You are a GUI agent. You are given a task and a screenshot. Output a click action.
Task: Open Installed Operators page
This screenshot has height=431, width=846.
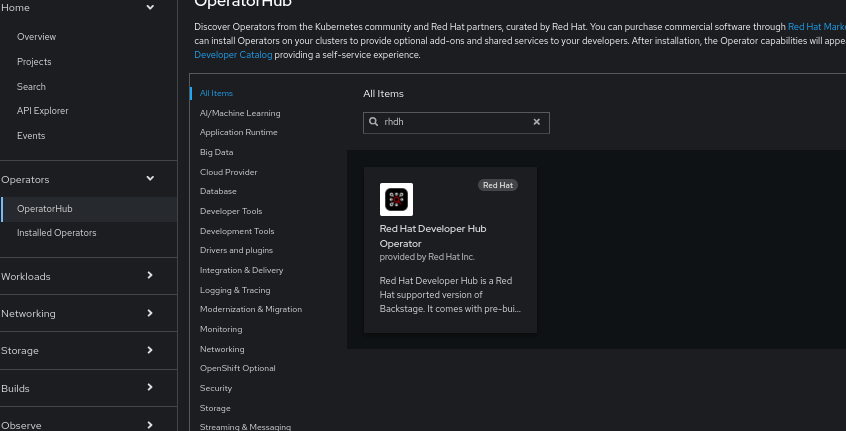(57, 233)
